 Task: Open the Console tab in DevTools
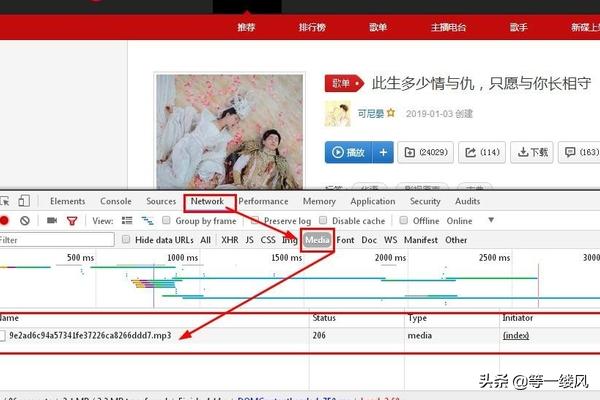(x=115, y=201)
